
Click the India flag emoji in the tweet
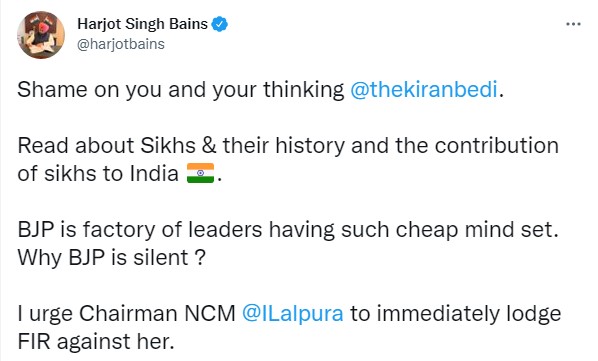click(x=200, y=173)
